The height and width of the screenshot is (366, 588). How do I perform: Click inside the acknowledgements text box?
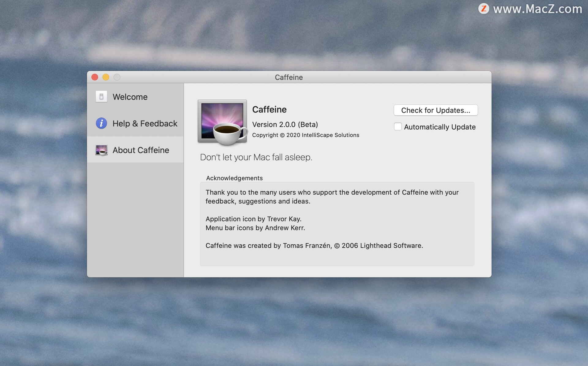click(x=337, y=224)
